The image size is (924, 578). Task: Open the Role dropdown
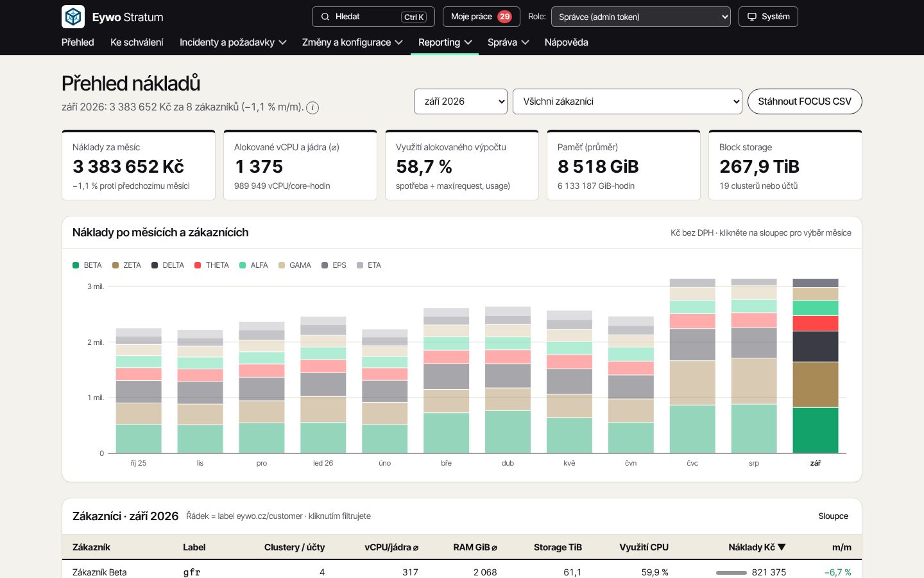641,17
